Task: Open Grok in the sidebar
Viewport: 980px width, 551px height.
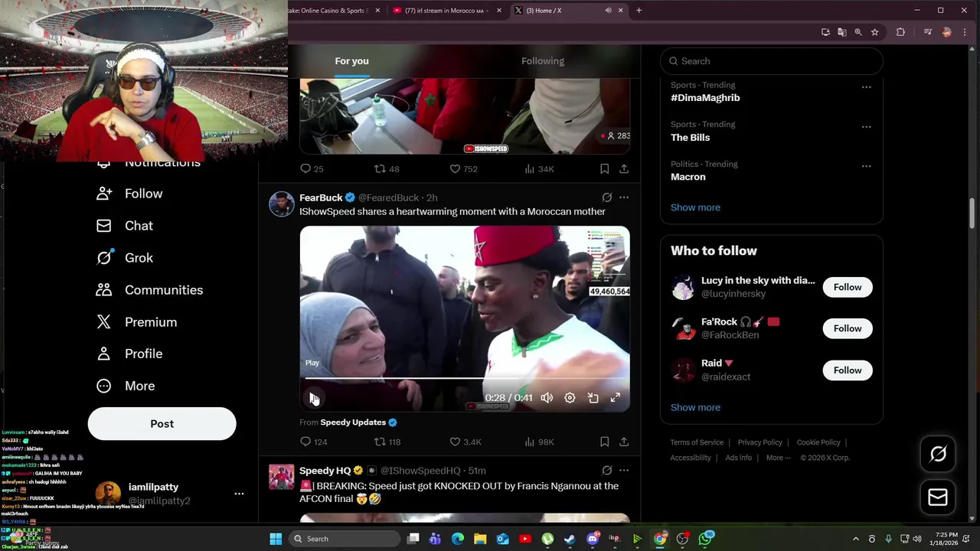Action: click(x=125, y=258)
